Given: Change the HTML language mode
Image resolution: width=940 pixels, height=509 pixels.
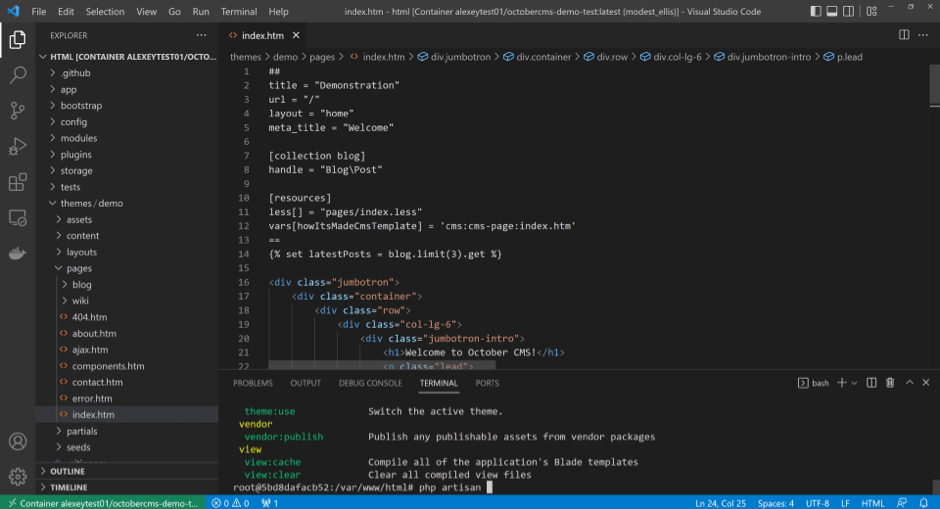Looking at the screenshot, I should pos(873,503).
